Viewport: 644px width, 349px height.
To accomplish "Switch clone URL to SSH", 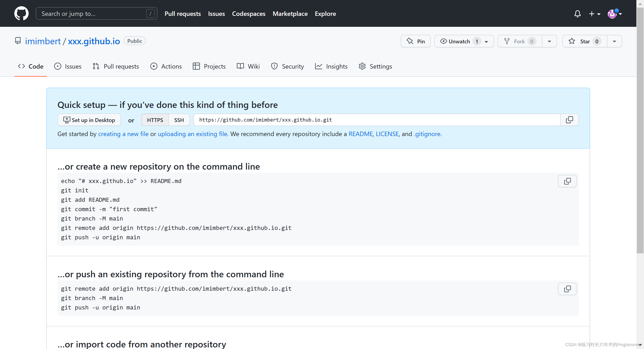I will coord(179,120).
